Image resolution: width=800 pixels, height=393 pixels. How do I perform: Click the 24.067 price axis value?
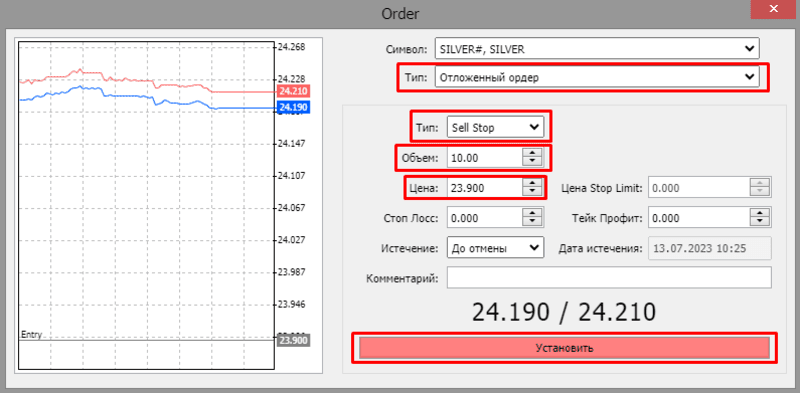tap(291, 208)
